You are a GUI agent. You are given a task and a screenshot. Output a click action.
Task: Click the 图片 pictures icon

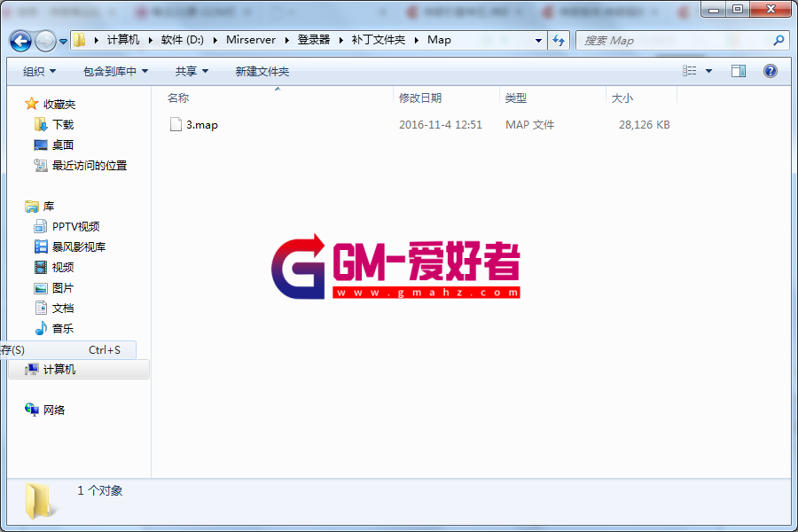click(41, 288)
